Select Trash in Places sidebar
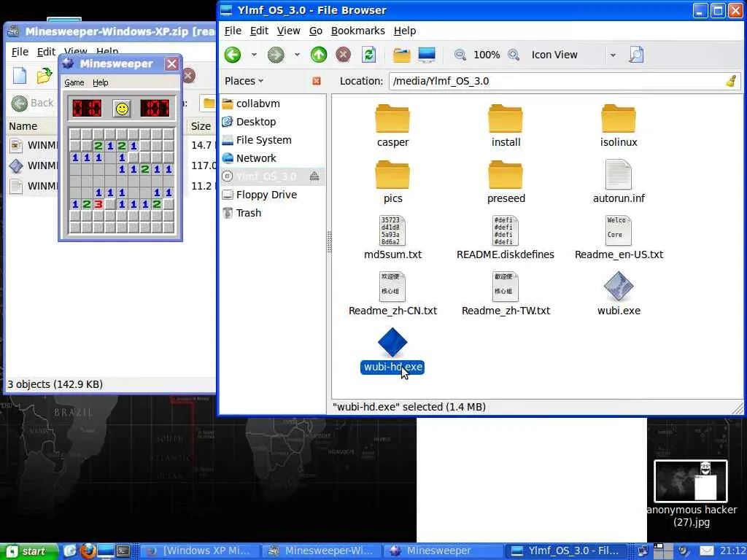Viewport: 747px width, 560px height. 248,213
